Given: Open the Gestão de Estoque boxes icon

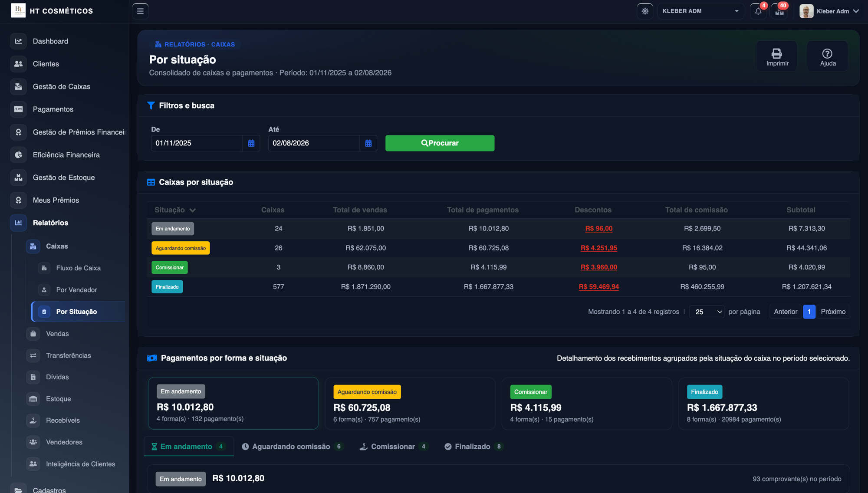Looking at the screenshot, I should point(18,177).
